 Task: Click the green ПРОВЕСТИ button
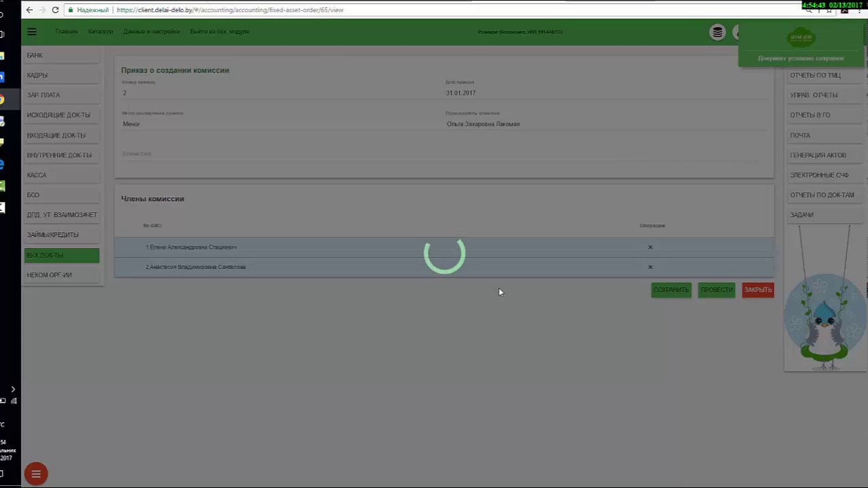(717, 290)
